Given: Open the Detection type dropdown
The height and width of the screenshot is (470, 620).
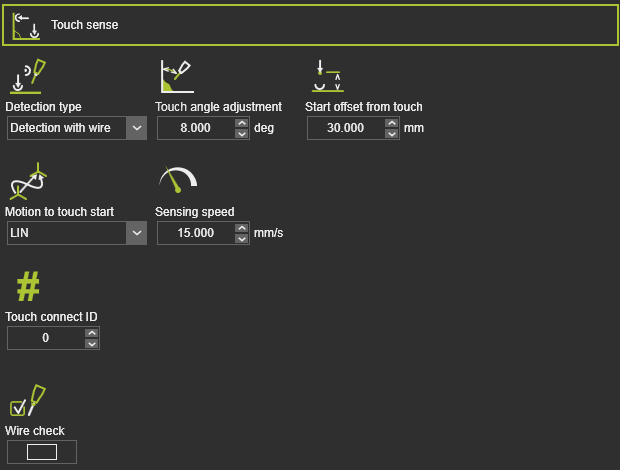Looking at the screenshot, I should [x=137, y=128].
